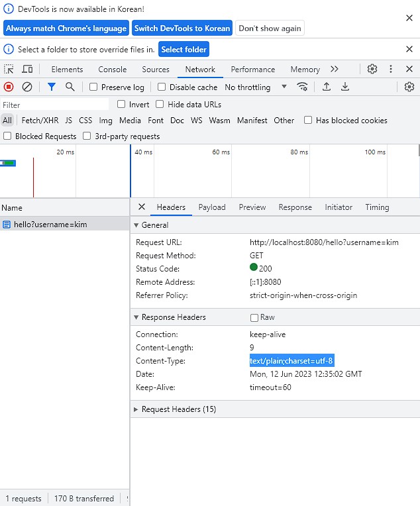The width and height of the screenshot is (420, 506).
Task: Click the info icon in language banner
Action: 9,9
